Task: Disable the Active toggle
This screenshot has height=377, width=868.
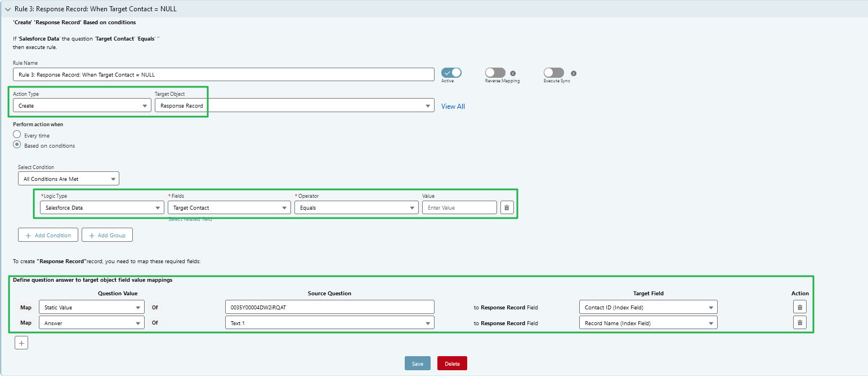Action: (x=450, y=73)
